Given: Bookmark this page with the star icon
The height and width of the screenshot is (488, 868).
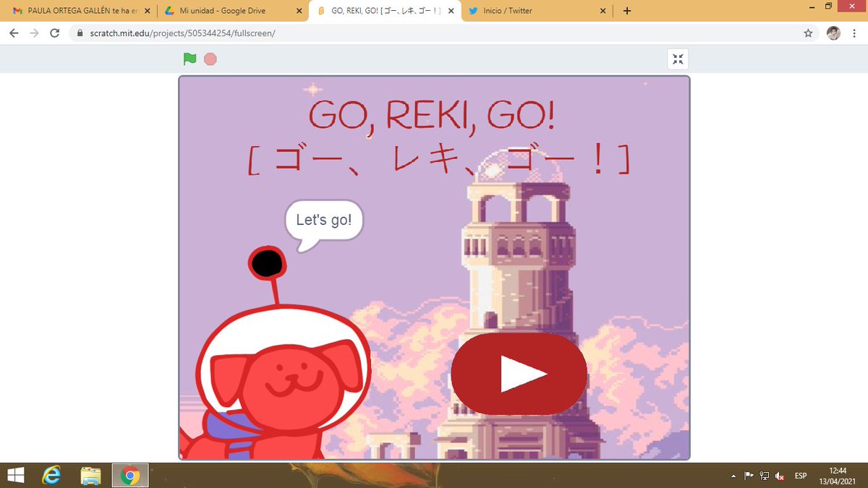Looking at the screenshot, I should (x=808, y=33).
